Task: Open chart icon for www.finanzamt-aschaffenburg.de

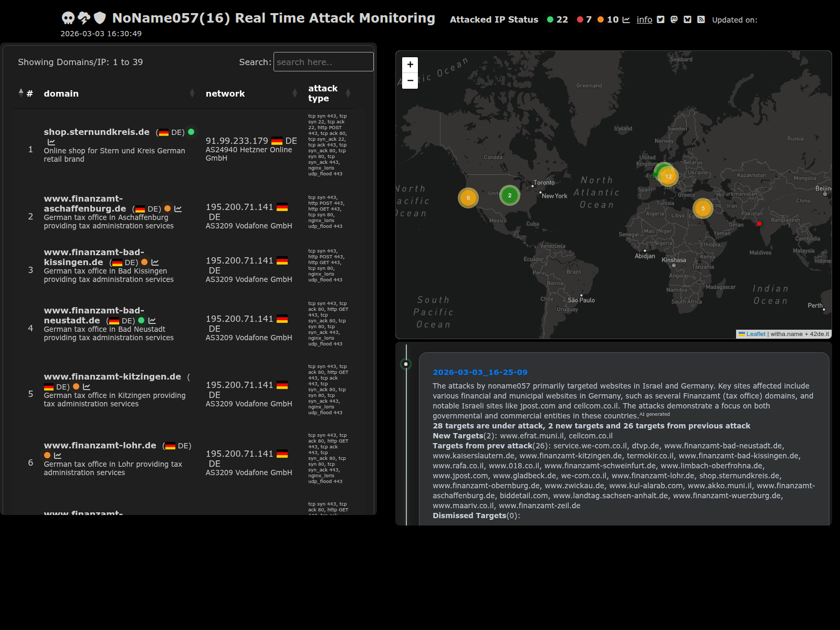Action: (x=178, y=209)
